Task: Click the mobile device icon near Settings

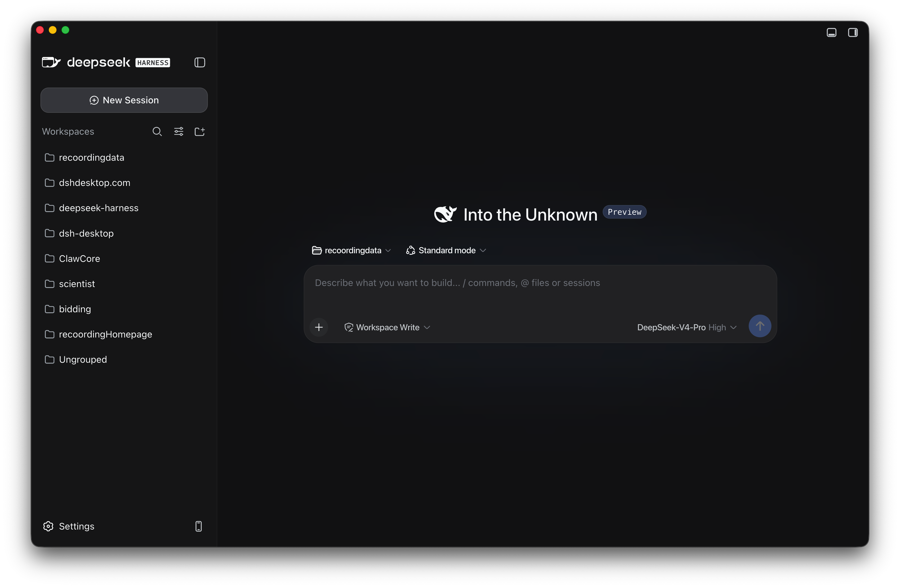Action: coord(198,526)
